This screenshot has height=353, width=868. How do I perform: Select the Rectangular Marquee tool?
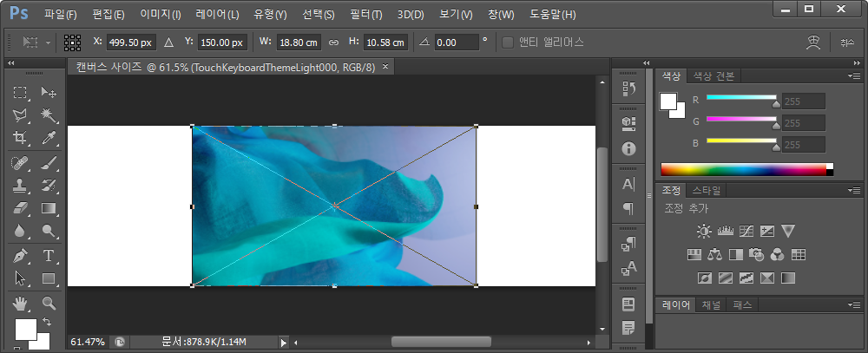pos(21,92)
